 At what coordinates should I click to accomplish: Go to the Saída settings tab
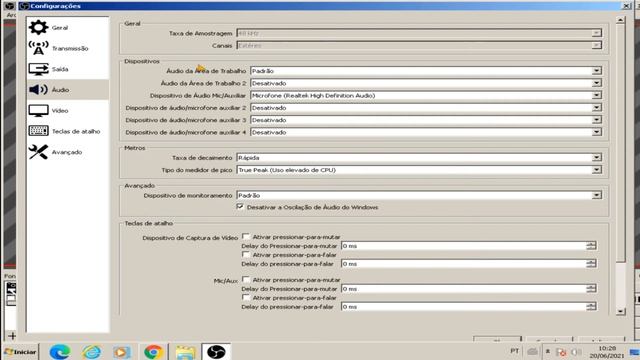[x=68, y=69]
